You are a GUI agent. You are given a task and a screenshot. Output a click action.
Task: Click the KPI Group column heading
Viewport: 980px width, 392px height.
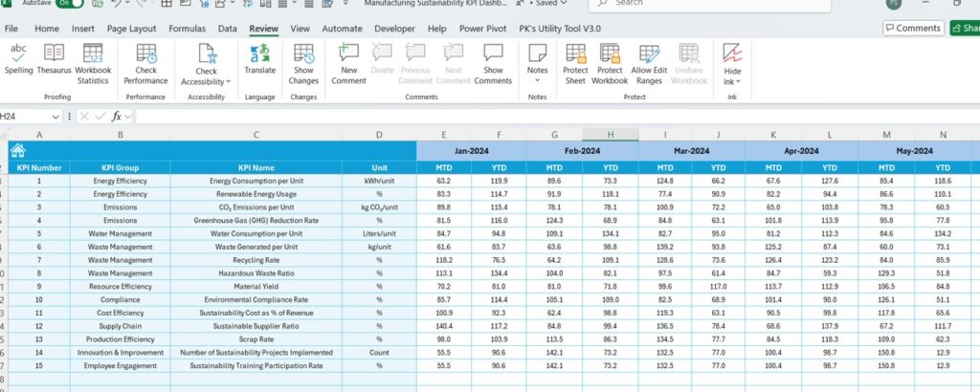120,168
